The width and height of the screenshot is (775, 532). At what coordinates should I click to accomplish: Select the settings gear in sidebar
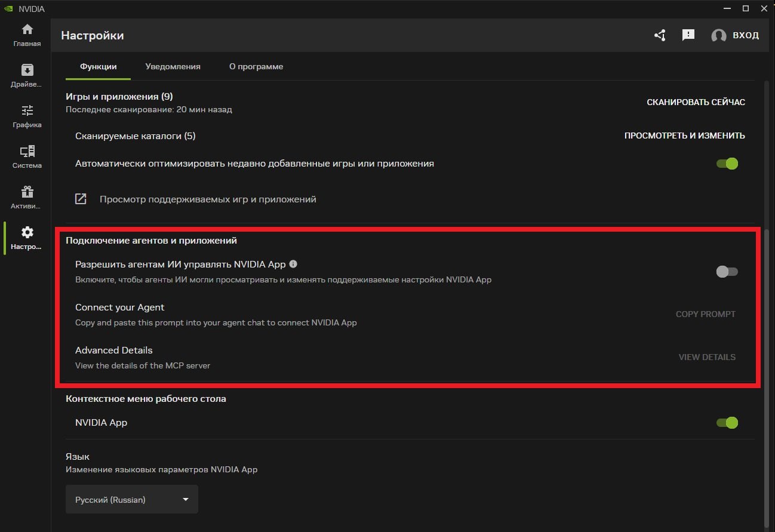pyautogui.click(x=27, y=238)
